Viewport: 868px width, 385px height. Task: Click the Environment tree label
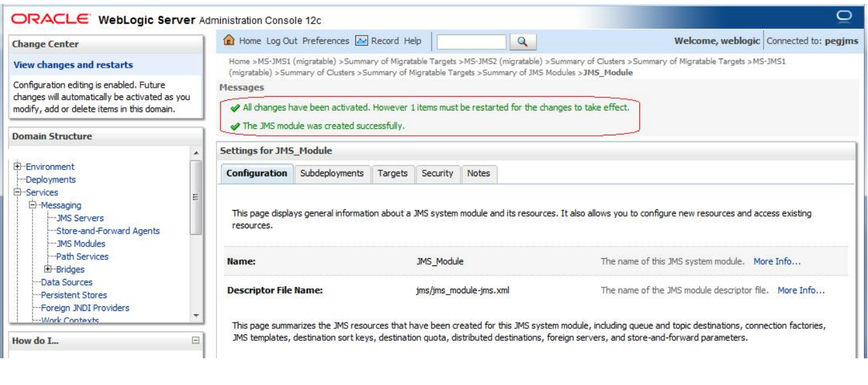click(50, 167)
